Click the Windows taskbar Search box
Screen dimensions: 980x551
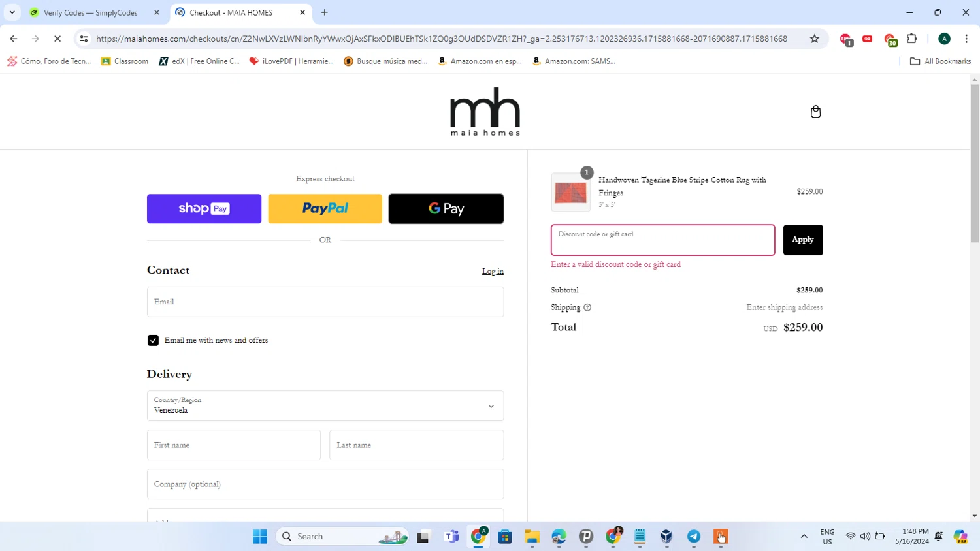click(343, 536)
